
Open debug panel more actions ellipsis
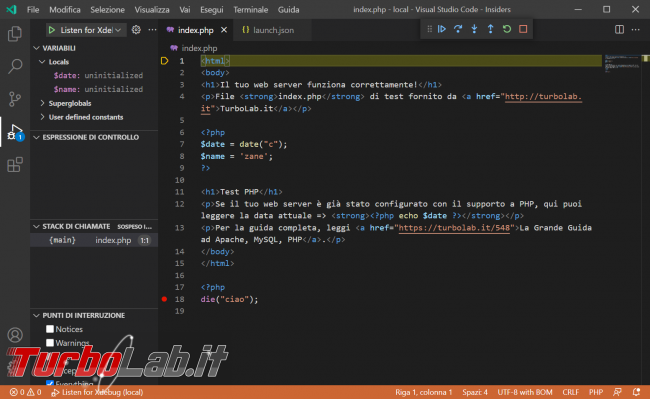152,30
